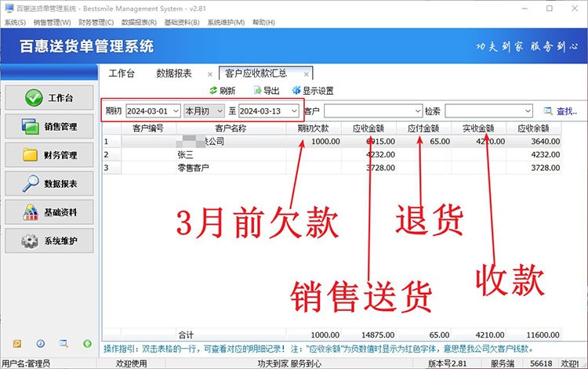The height and width of the screenshot is (369, 588).
Task: Open the 数据报表(R) menu
Action: [139, 23]
